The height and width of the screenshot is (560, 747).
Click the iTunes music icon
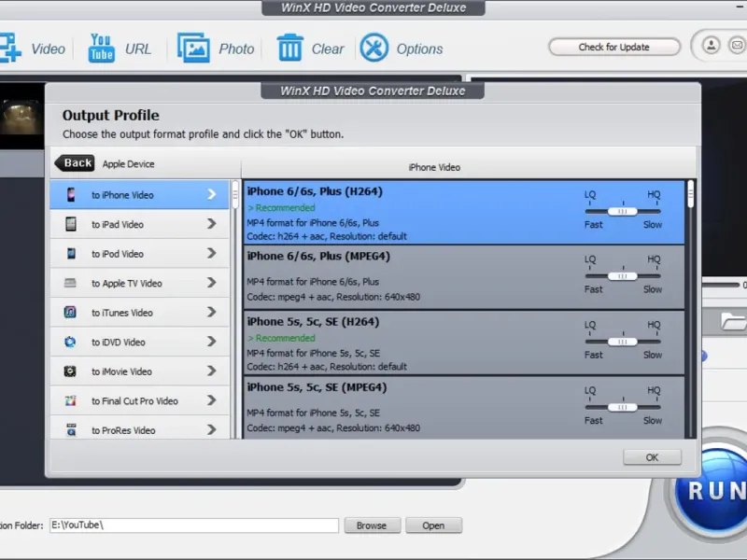click(x=70, y=313)
